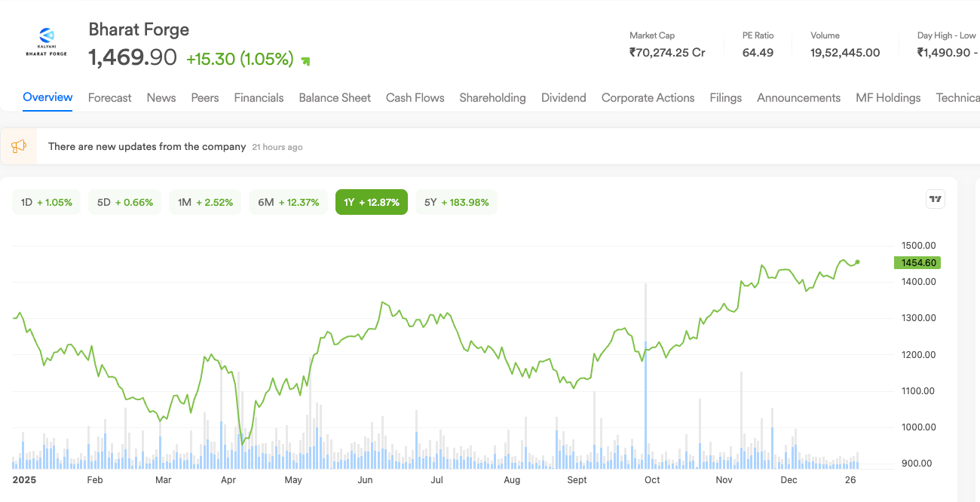The height and width of the screenshot is (502, 980).
Task: Click the green last-price dot on chart
Action: (857, 262)
